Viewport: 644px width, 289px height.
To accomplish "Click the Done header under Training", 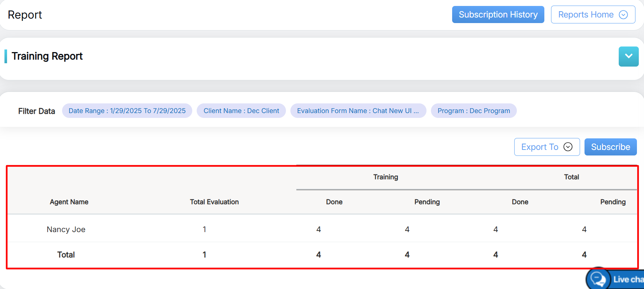I will pyautogui.click(x=334, y=202).
